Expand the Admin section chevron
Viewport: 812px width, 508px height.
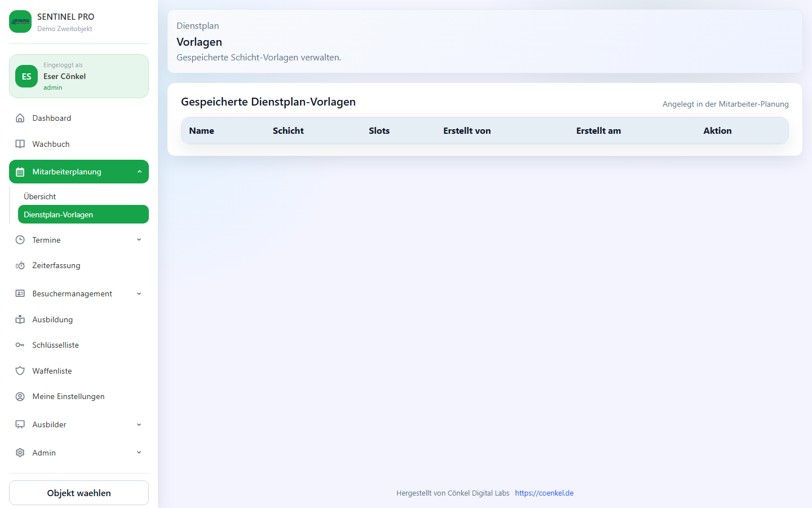point(139,453)
